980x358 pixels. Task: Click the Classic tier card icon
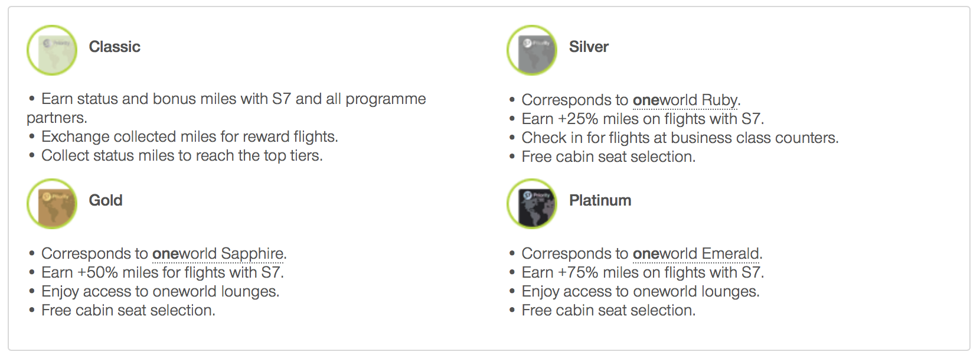tap(52, 50)
